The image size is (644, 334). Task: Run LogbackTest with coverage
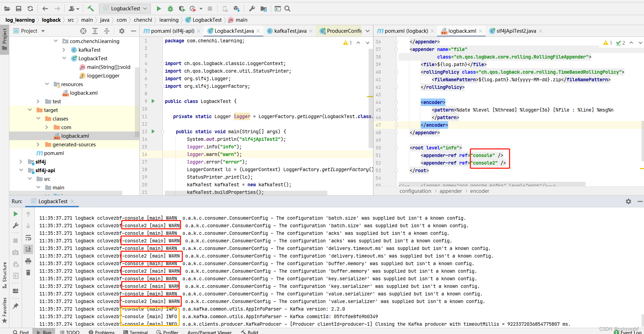pos(181,9)
